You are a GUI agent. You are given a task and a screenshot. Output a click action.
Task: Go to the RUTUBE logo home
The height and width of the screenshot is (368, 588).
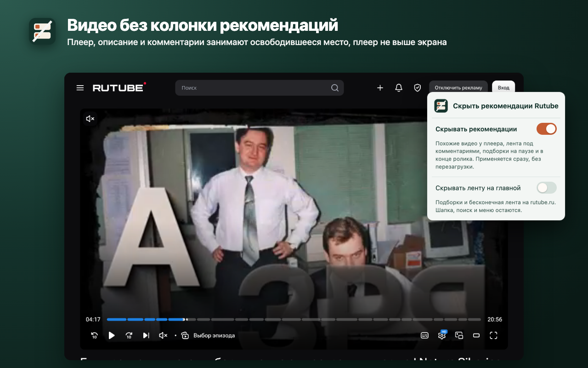(x=119, y=87)
